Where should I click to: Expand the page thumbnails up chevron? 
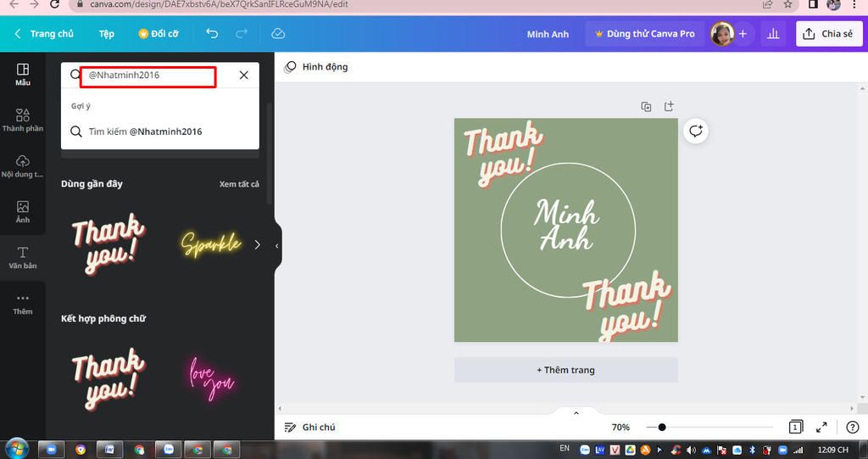click(576, 413)
